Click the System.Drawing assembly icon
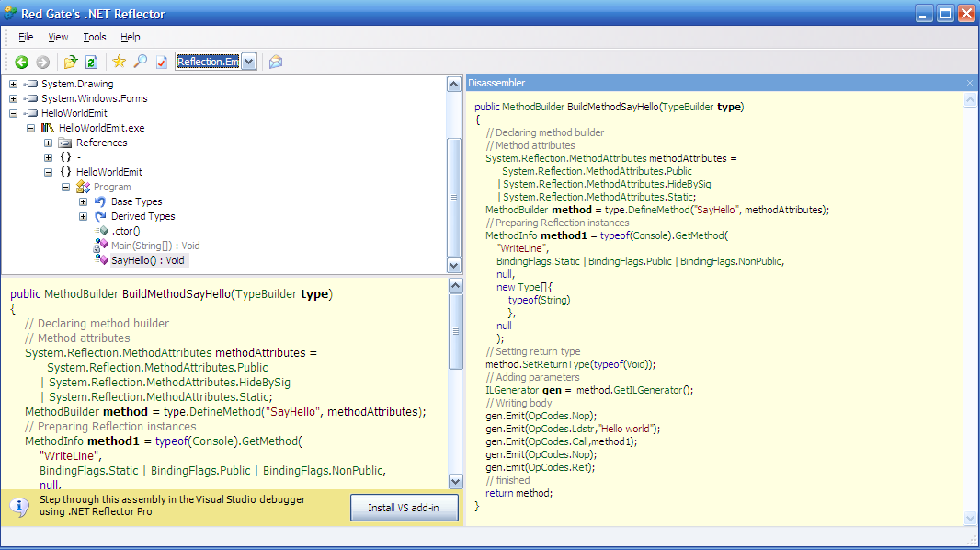The width and height of the screenshot is (980, 550). click(x=30, y=84)
